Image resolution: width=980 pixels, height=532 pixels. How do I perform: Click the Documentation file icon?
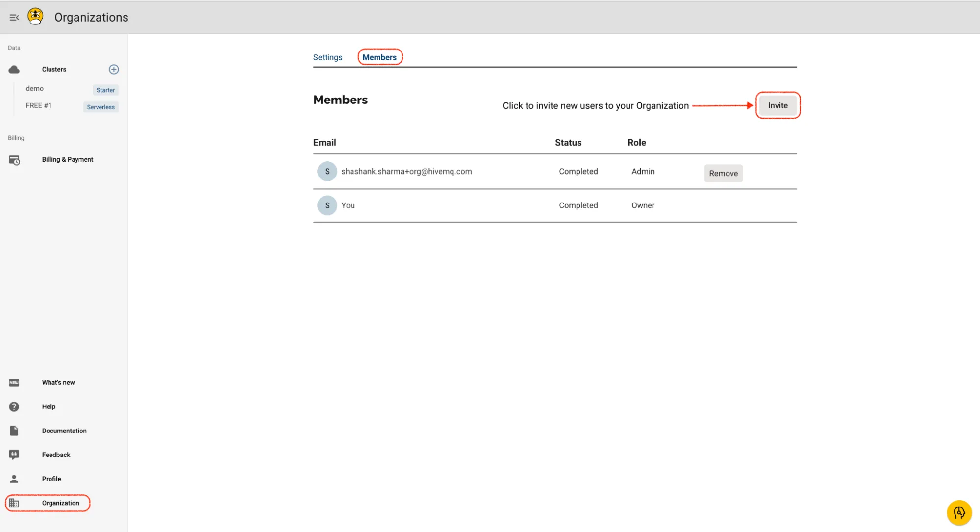14,431
